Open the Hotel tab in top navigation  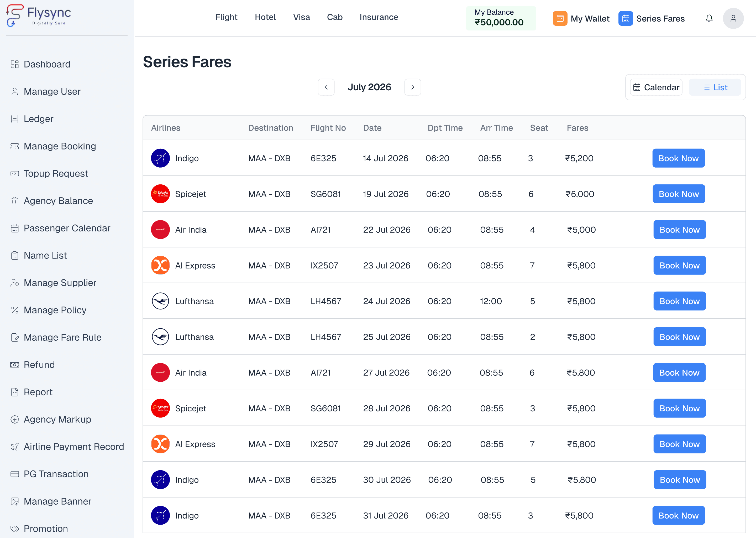pos(265,17)
